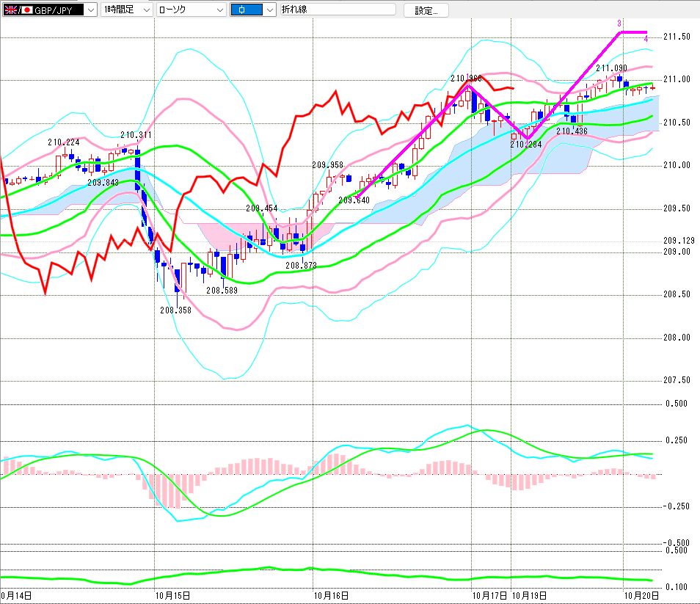Click the 211.50 price axis label
The width and height of the screenshot is (700, 604).
(x=677, y=37)
